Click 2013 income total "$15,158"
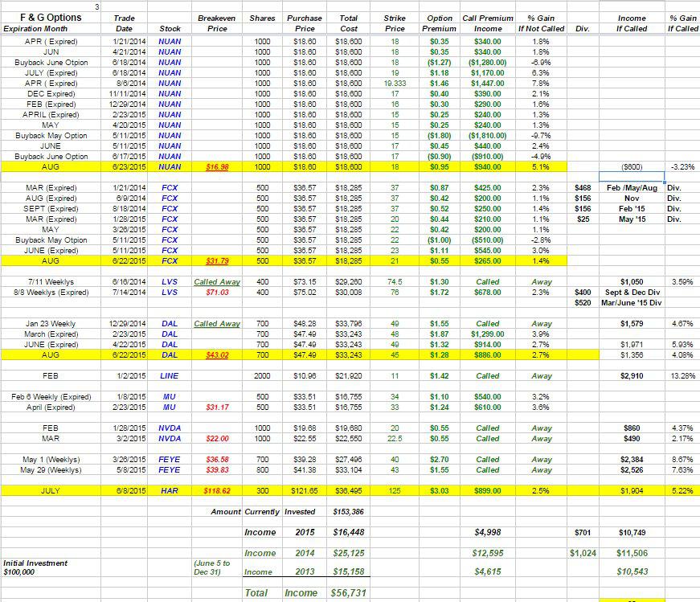This screenshot has width=700, height=602. point(349,571)
